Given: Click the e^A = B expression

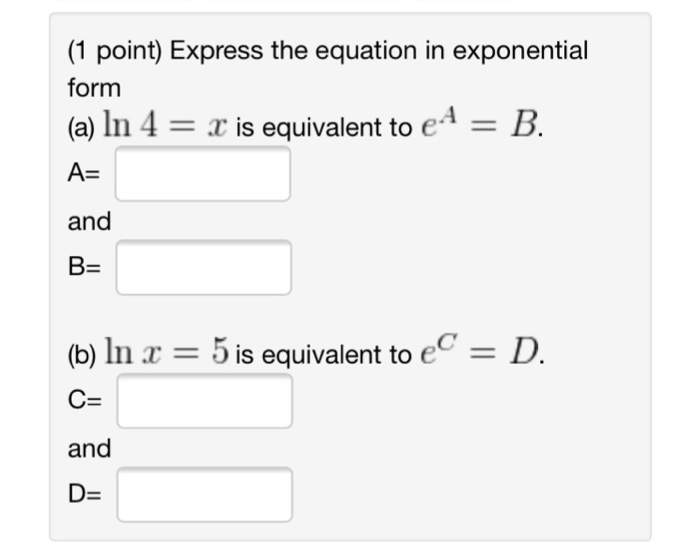Looking at the screenshot, I should 483,127.
